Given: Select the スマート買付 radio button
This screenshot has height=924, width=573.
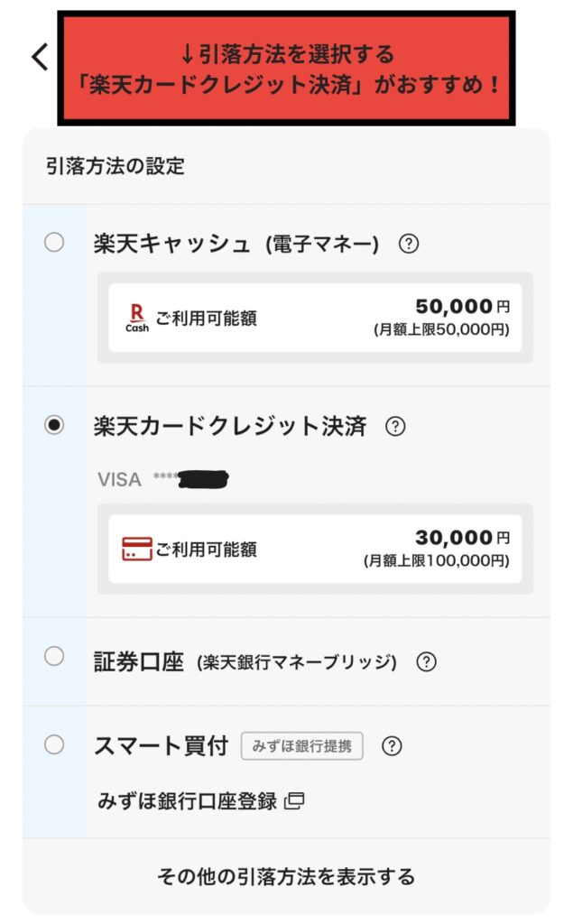Looking at the screenshot, I should click(54, 744).
